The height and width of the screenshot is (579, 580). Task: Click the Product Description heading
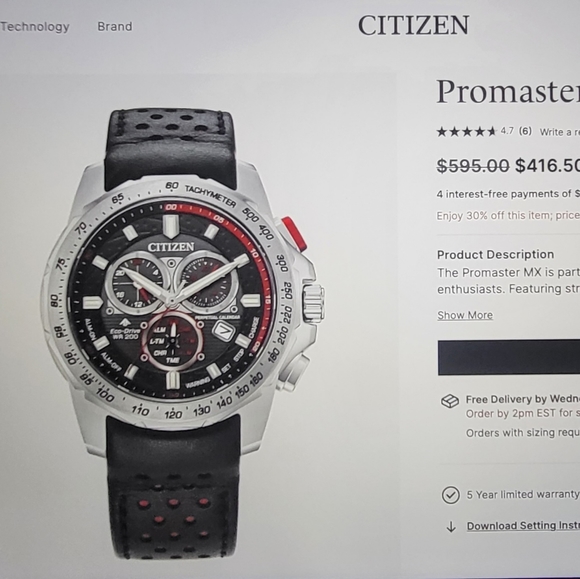coord(495,255)
